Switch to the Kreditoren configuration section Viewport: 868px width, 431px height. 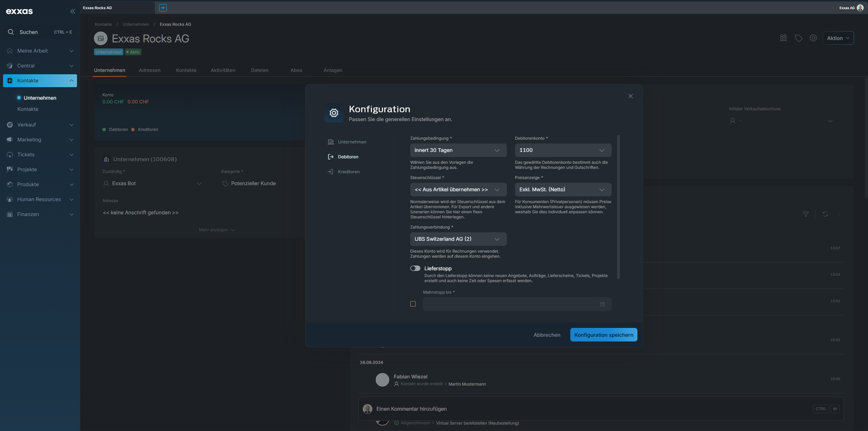click(x=349, y=172)
